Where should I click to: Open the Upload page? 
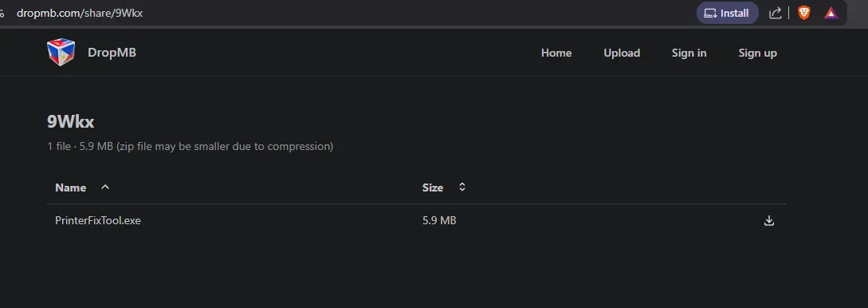click(x=622, y=53)
